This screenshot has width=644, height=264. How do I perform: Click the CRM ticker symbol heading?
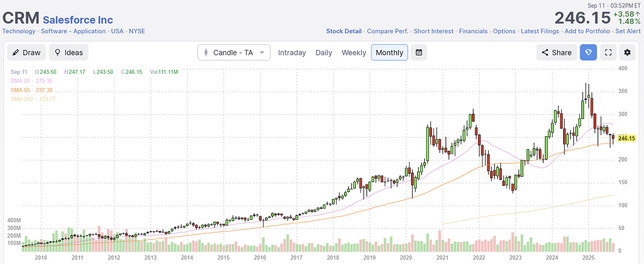click(20, 19)
